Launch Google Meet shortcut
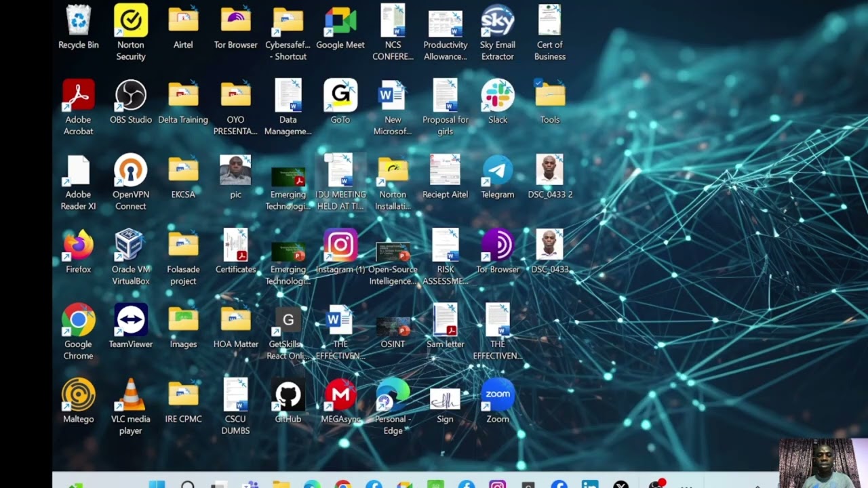 pos(340,20)
